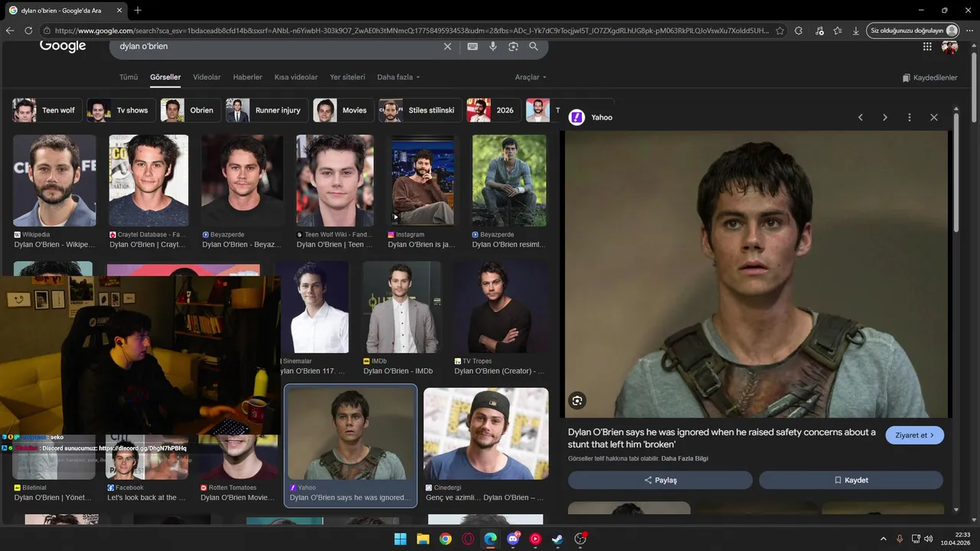Open the Windows Start menu
Viewport: 980px width, 551px height.
click(400, 539)
